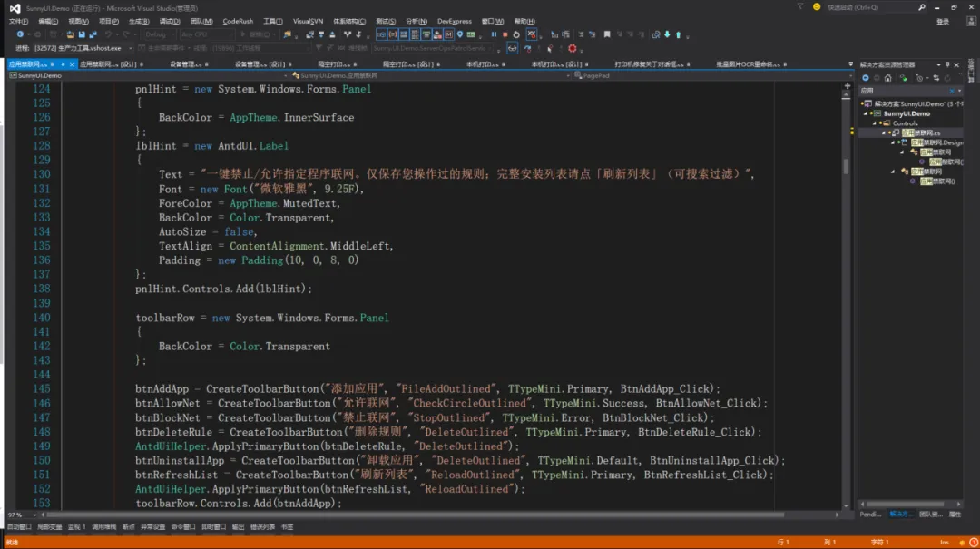980x549 pixels.
Task: Select the 应用禁联网.Designer file node
Action: click(936, 142)
